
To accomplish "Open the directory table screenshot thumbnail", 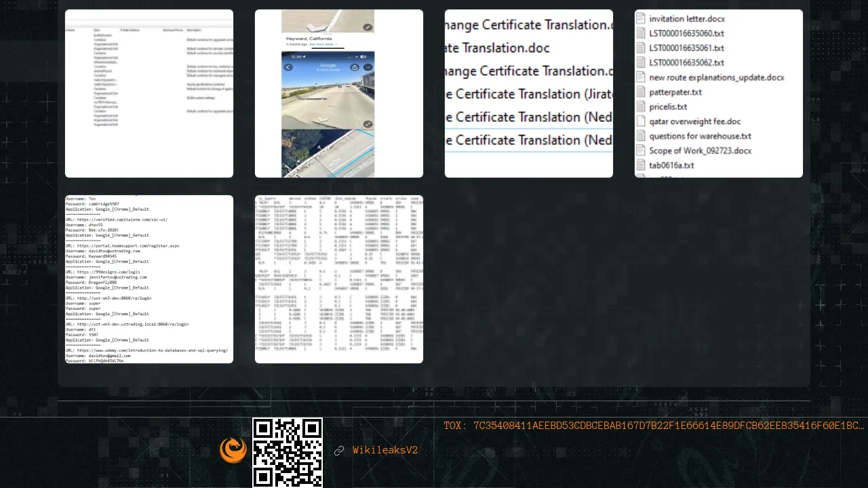I will coord(149,94).
